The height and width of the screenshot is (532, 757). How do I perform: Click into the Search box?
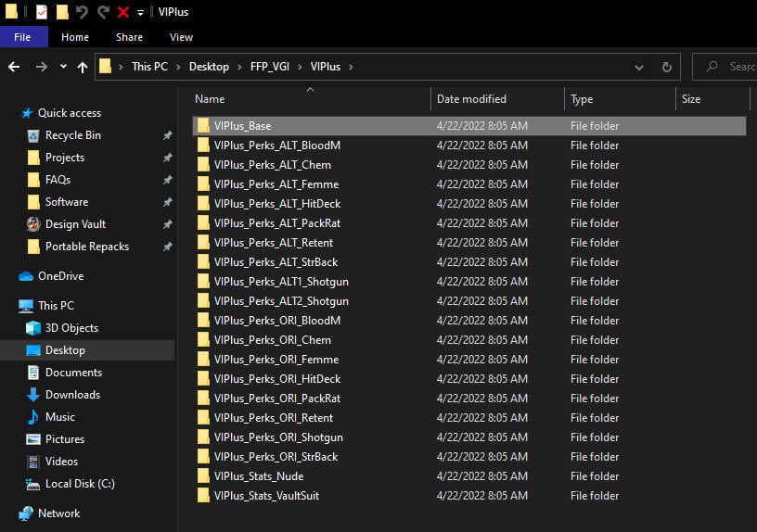(725, 67)
